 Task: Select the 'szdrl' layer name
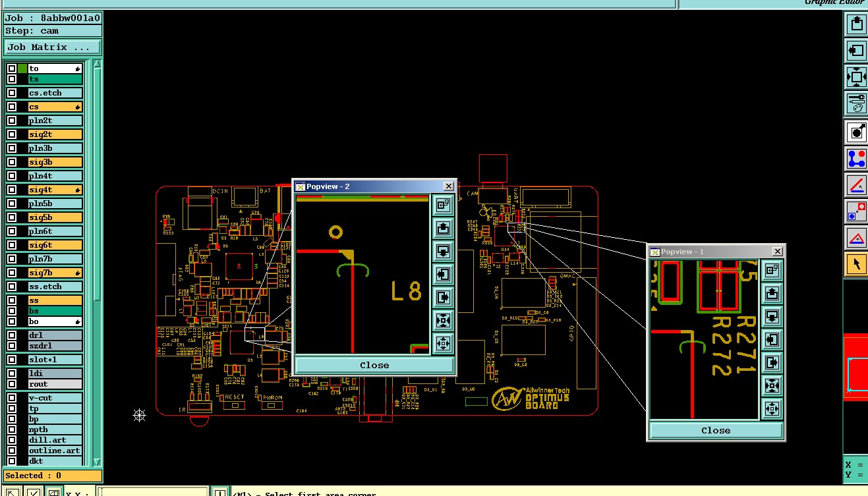click(55, 346)
